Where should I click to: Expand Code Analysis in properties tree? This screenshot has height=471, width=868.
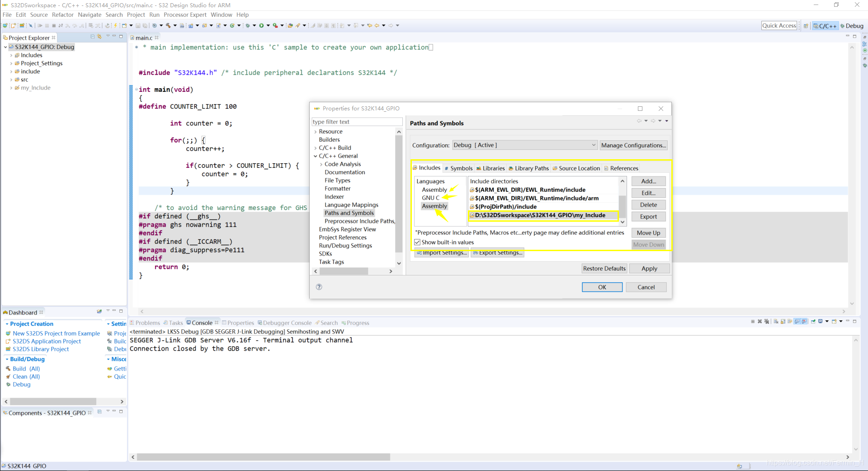pyautogui.click(x=321, y=164)
